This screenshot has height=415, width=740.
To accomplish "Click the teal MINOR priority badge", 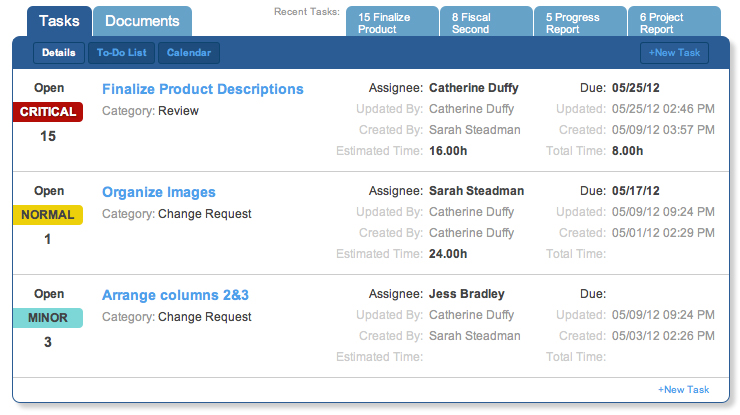I will click(x=48, y=318).
